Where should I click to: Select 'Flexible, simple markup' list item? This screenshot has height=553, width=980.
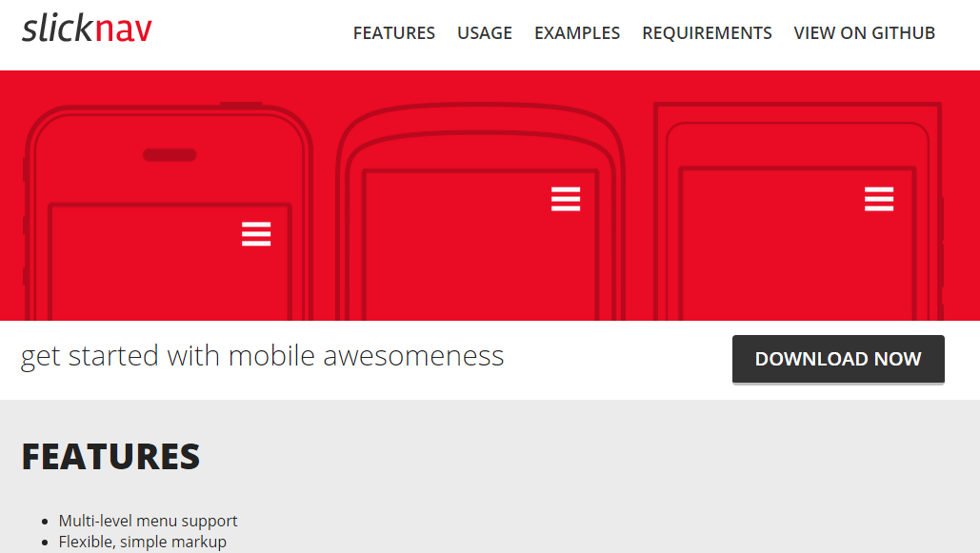(x=143, y=542)
